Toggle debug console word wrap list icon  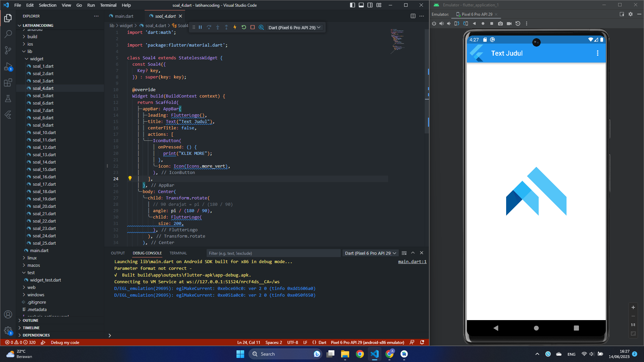(404, 253)
